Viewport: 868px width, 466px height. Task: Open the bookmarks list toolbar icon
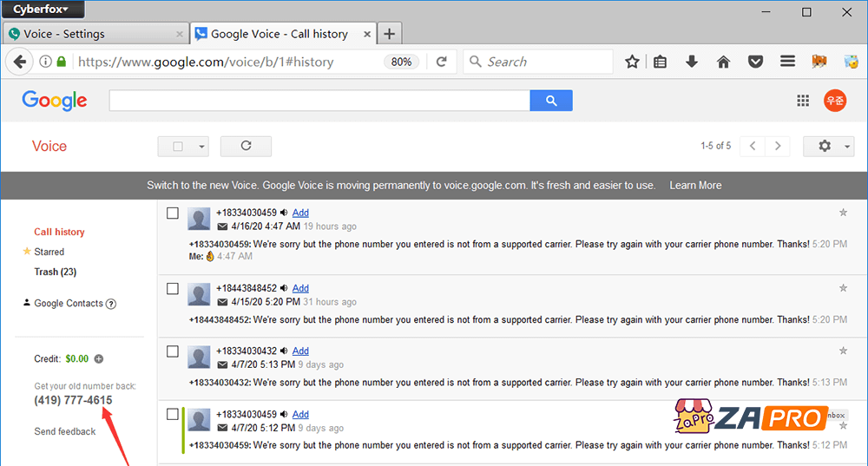660,62
